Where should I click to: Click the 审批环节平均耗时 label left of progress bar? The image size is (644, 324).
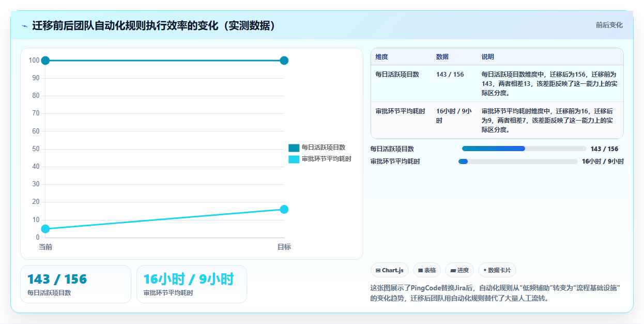pyautogui.click(x=395, y=161)
